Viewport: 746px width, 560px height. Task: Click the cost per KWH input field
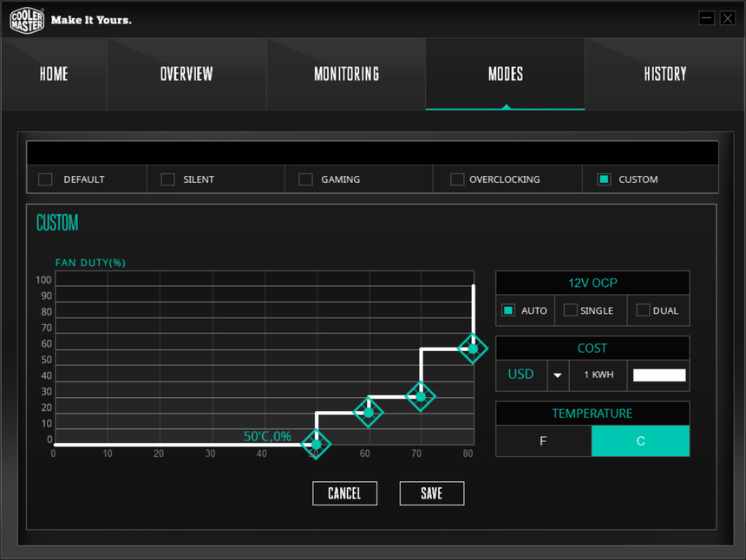(659, 375)
